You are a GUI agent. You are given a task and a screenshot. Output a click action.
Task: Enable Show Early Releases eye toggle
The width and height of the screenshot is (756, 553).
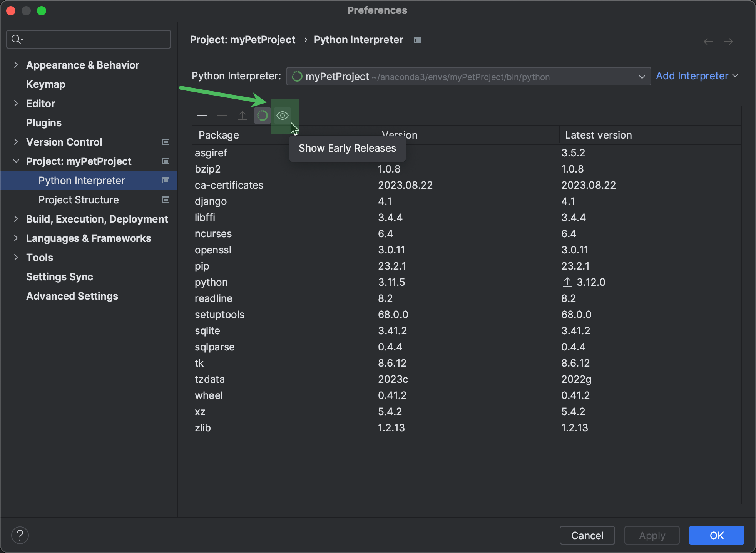pos(282,115)
